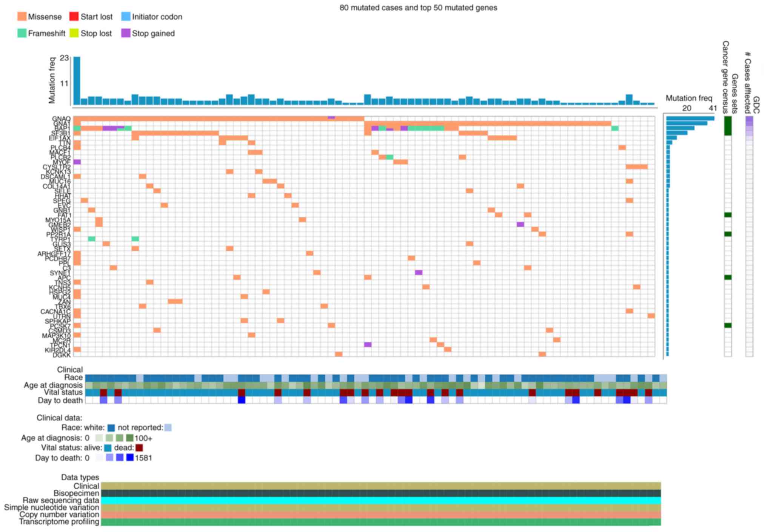Image resolution: width=767 pixels, height=532 pixels.
Task: Click the Raw sequencing data cyan bar
Action: (x=380, y=500)
